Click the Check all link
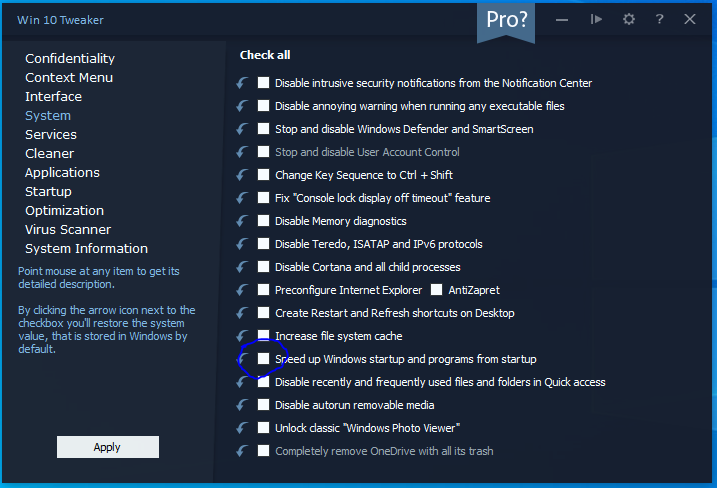 tap(265, 55)
